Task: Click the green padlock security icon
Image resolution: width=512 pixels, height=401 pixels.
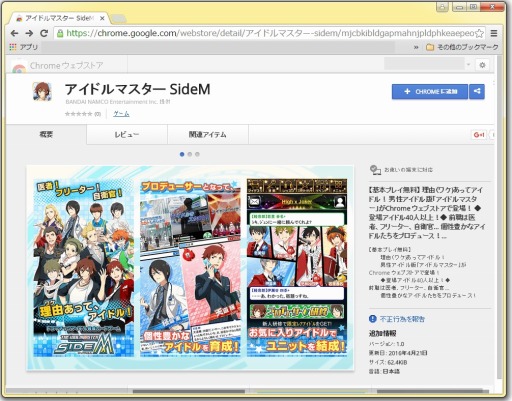Action: pyautogui.click(x=60, y=33)
